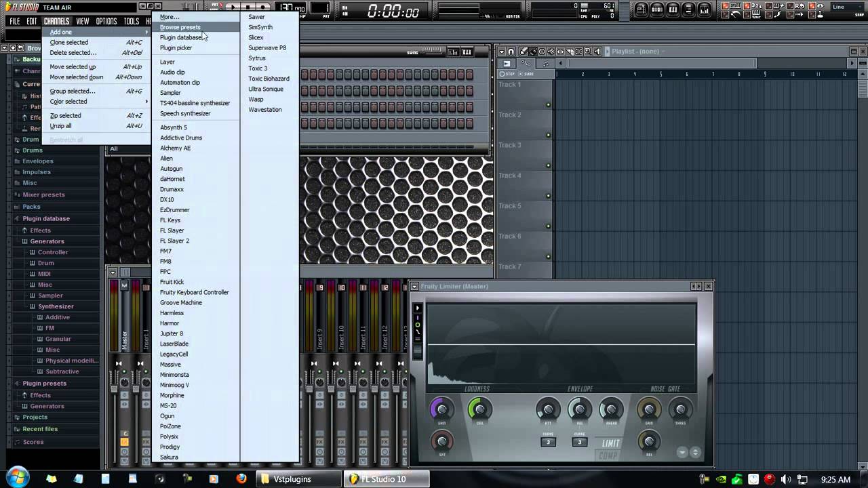Open the Snap 'Line' dropdown
The image size is (868, 488).
(846, 7)
